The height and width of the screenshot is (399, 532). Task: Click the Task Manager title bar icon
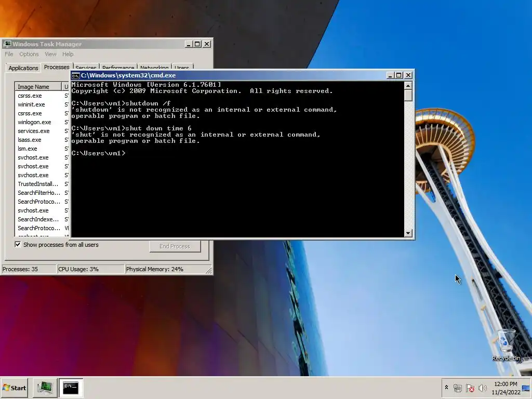click(7, 44)
